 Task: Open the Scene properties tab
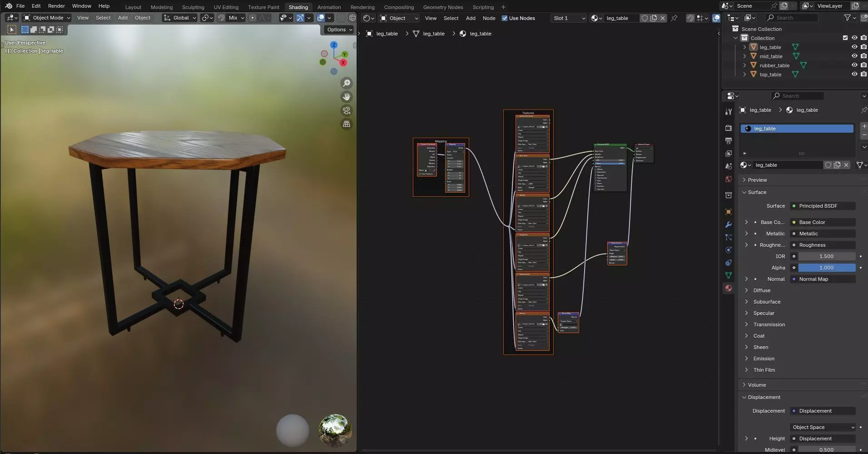coord(729,166)
